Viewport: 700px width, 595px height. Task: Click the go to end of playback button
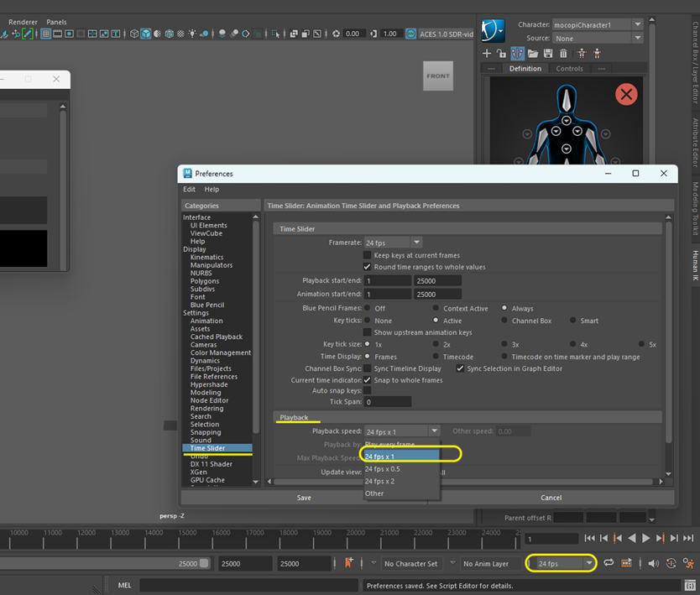pyautogui.click(x=688, y=538)
